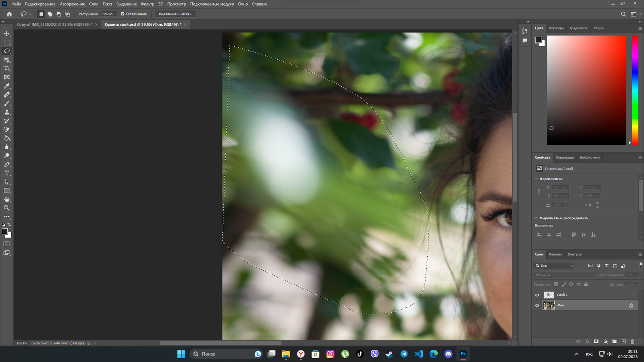The height and width of the screenshot is (362, 644).
Task: Select the Move tool
Action: point(7,33)
